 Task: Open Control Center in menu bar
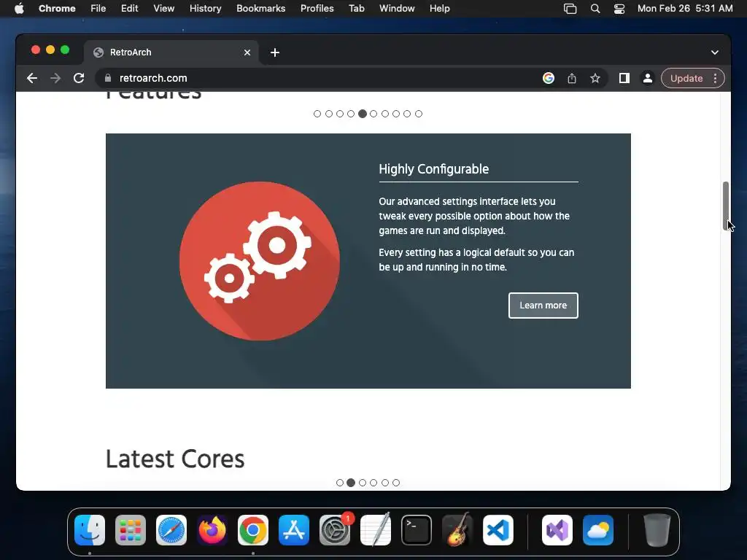[619, 9]
